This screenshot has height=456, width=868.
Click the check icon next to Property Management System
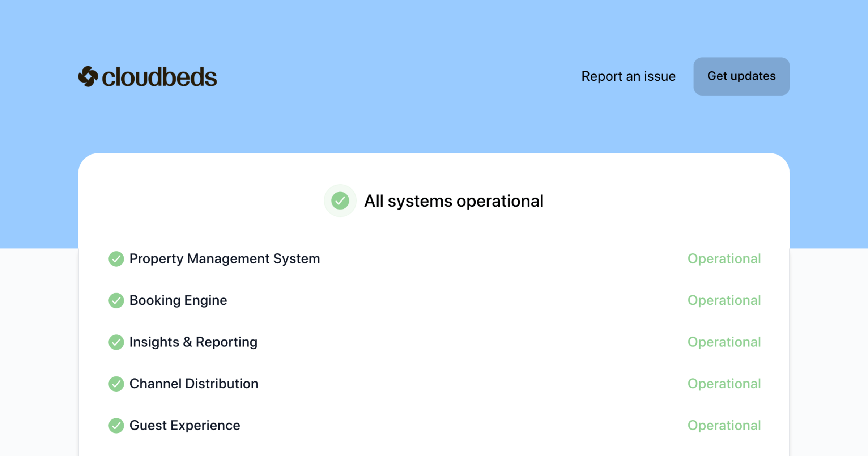[116, 259]
